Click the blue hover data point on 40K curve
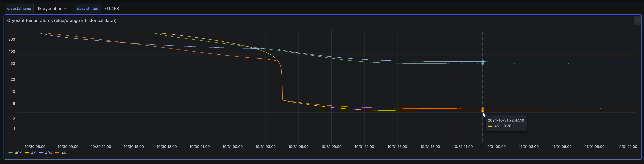644x164 pixels. coord(483,62)
